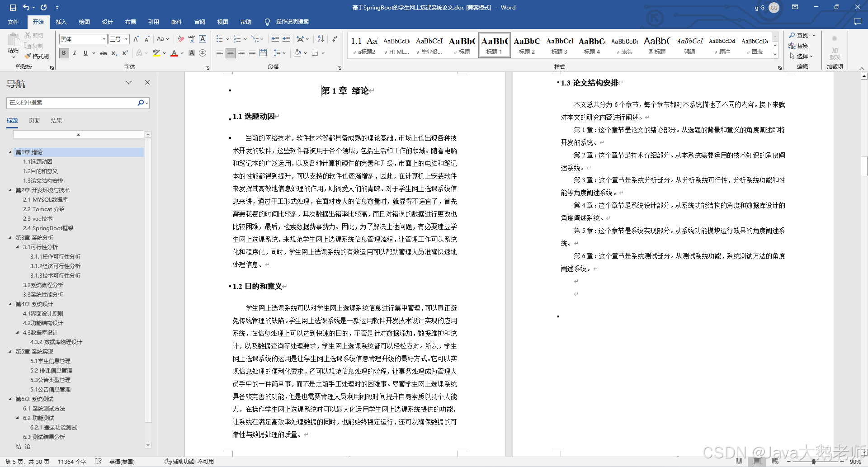Open the comments pane from title bar

857,22
